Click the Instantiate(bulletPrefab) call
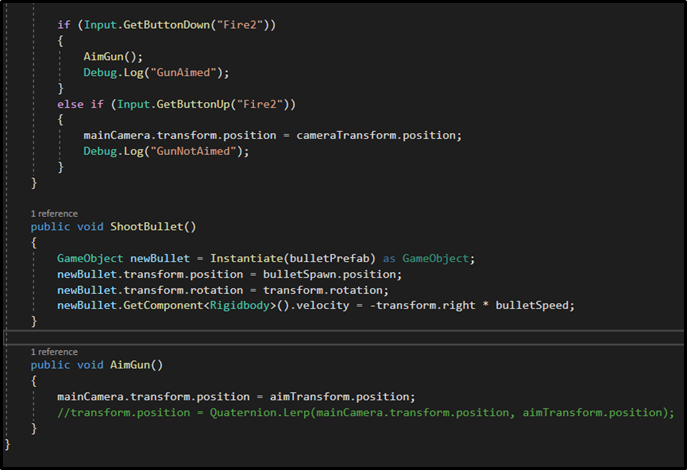Screen dimensions: 687x470 293,259
